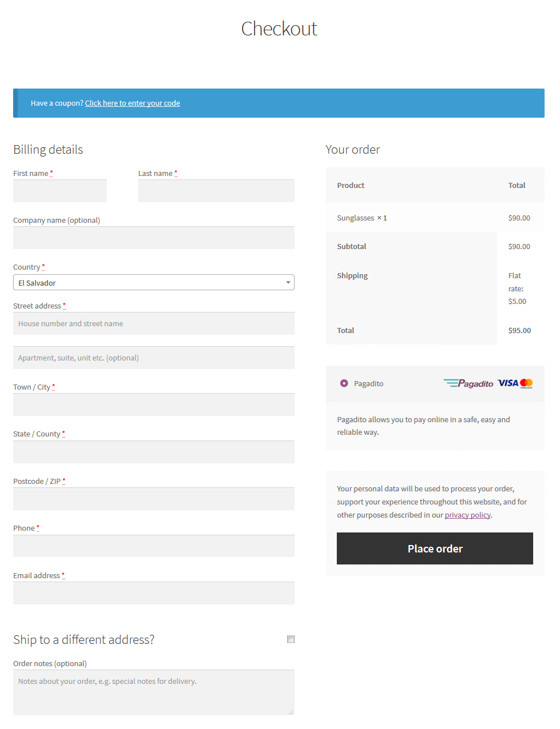The width and height of the screenshot is (560, 729).
Task: Open the Country dropdown showing El Salvador
Action: (x=148, y=283)
